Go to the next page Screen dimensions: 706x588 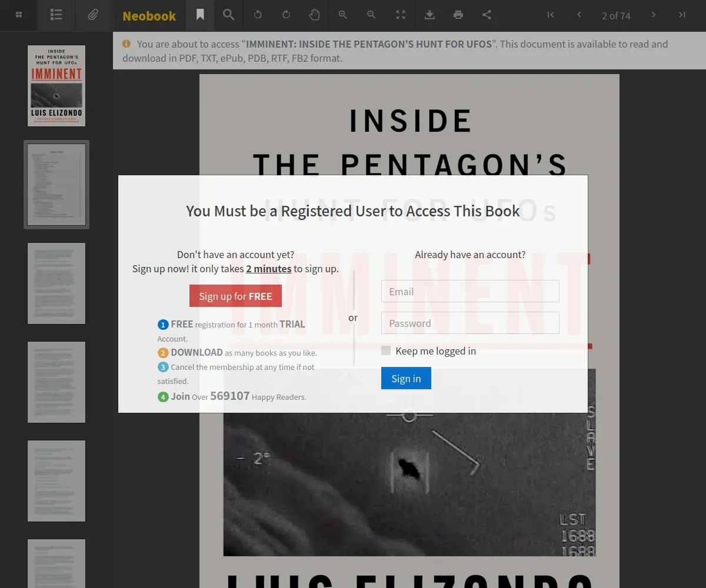pos(653,15)
